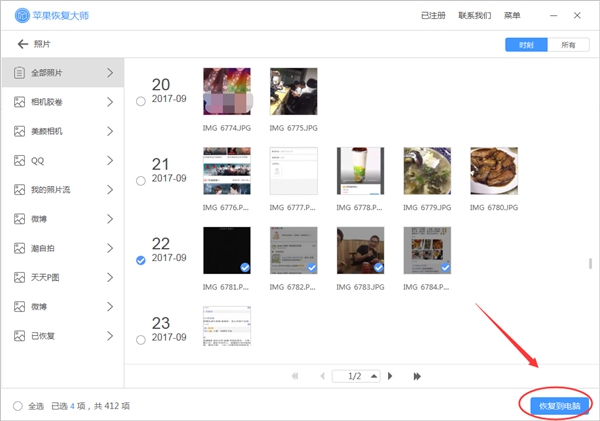Expand the 我的照片流 category chevron
The height and width of the screenshot is (421, 600).
(x=110, y=189)
